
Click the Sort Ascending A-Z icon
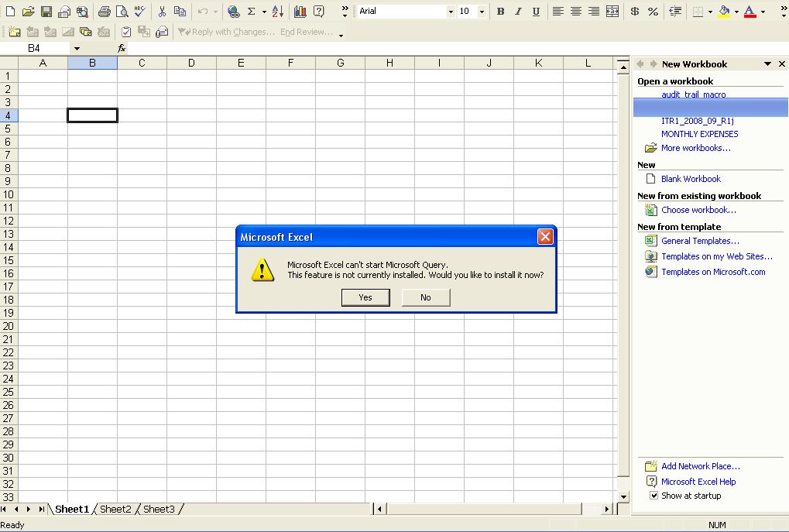(x=278, y=11)
